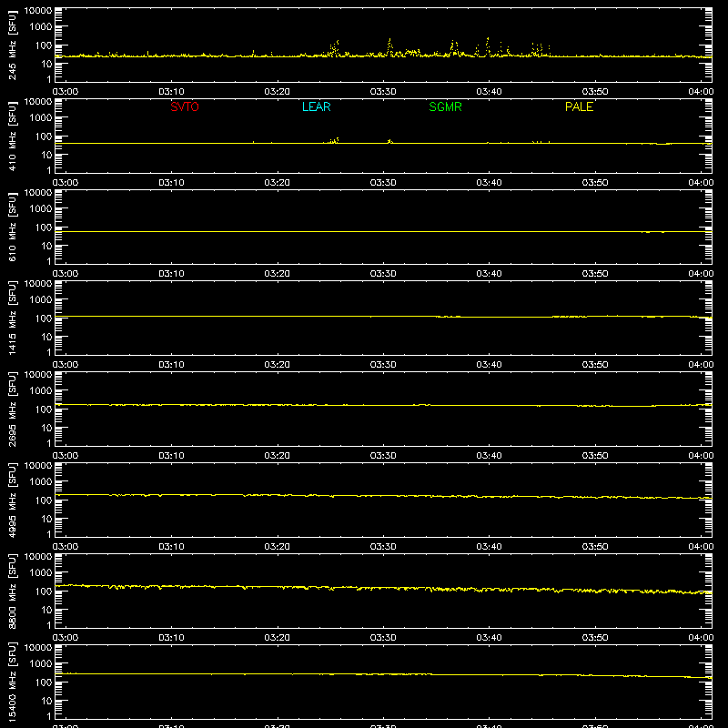Click the 10000 y-axis label of 245 MHz panel
This screenshot has width=728, height=728.
point(38,11)
